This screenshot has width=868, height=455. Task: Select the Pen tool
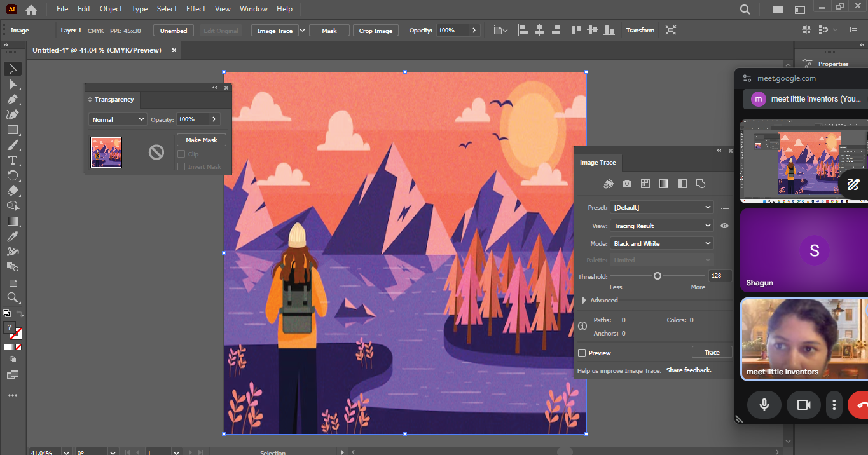[x=12, y=99]
